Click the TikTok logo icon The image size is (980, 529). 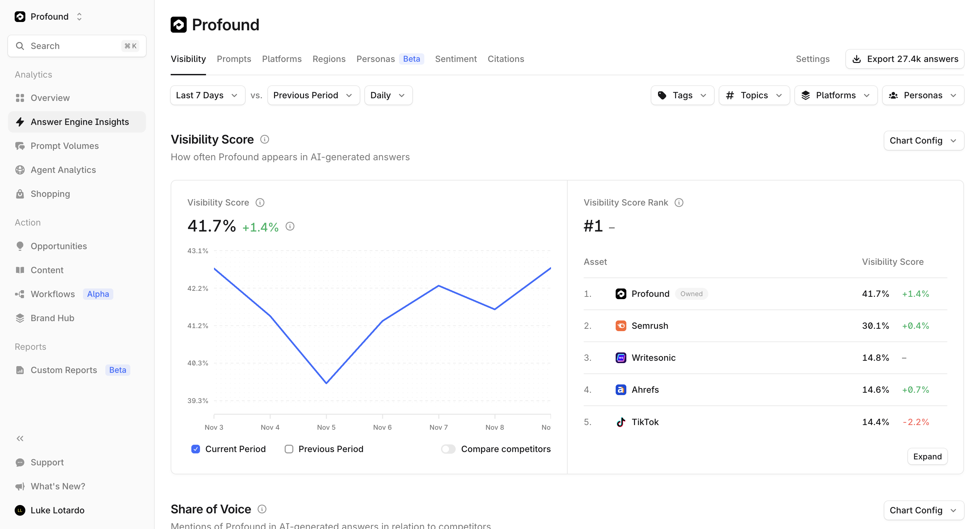pyautogui.click(x=621, y=422)
